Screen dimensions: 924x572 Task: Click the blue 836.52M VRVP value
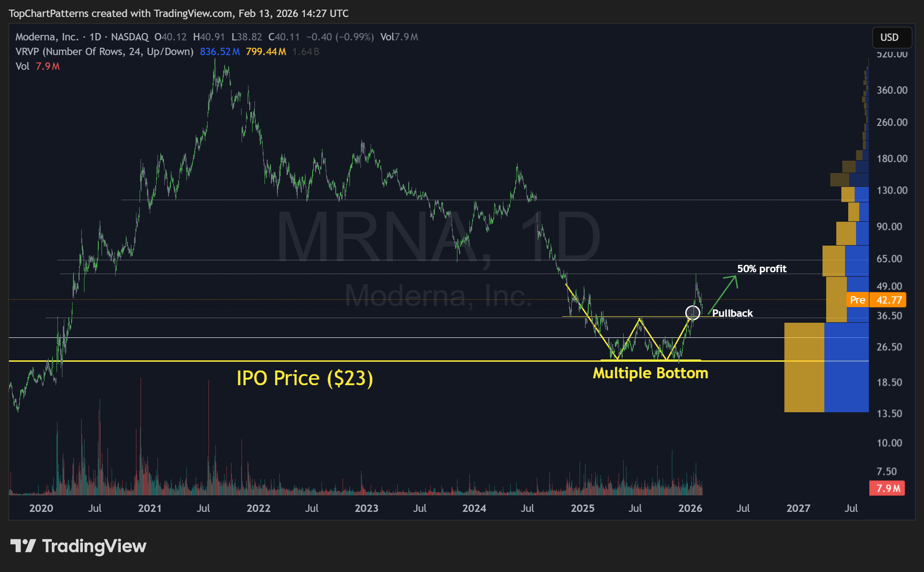pyautogui.click(x=220, y=51)
